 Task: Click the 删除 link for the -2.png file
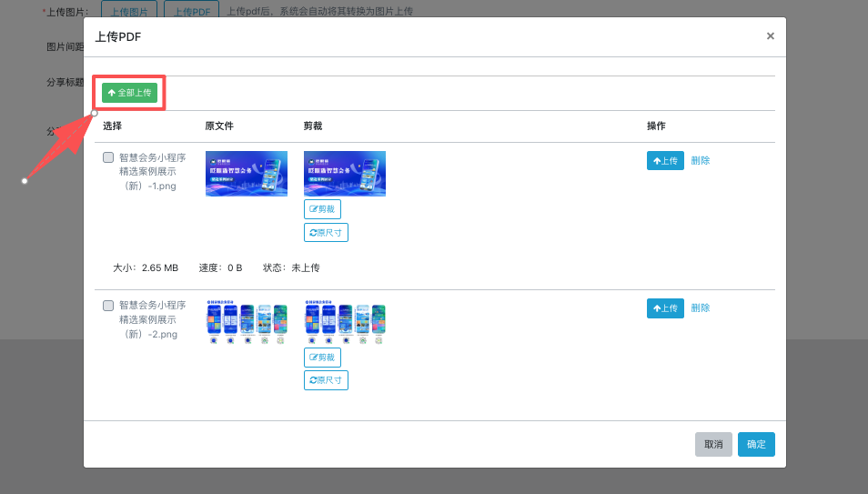pyautogui.click(x=700, y=308)
